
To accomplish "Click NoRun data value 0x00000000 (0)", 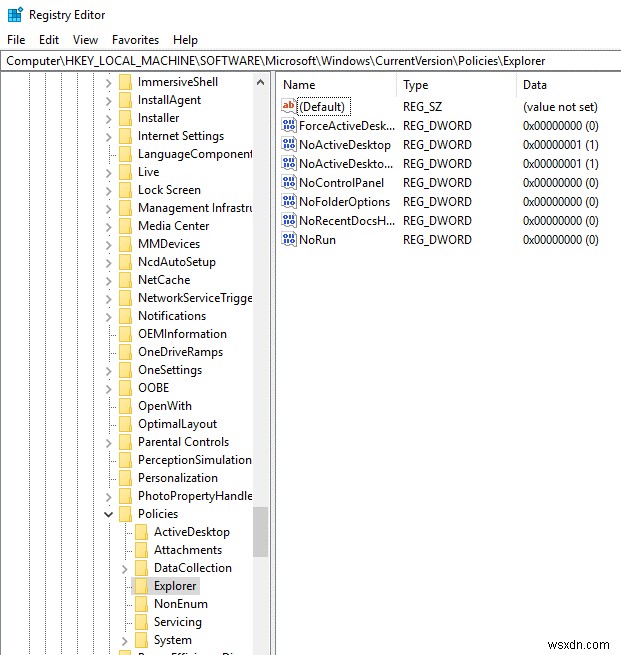I will [560, 239].
